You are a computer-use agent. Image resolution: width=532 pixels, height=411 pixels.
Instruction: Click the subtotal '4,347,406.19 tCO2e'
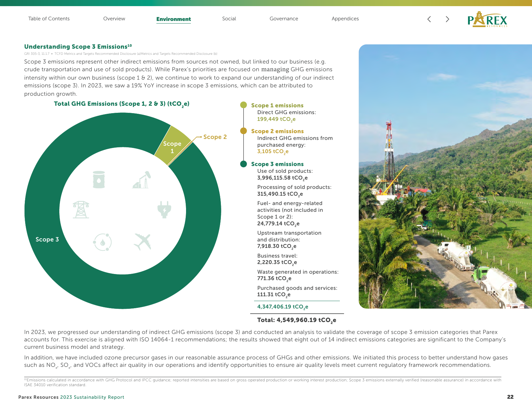coord(283,307)
